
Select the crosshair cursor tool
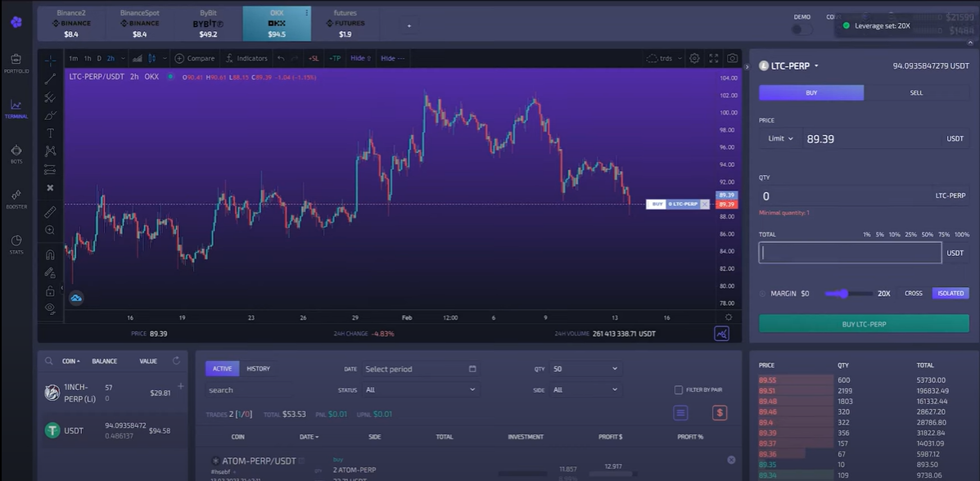coord(50,61)
